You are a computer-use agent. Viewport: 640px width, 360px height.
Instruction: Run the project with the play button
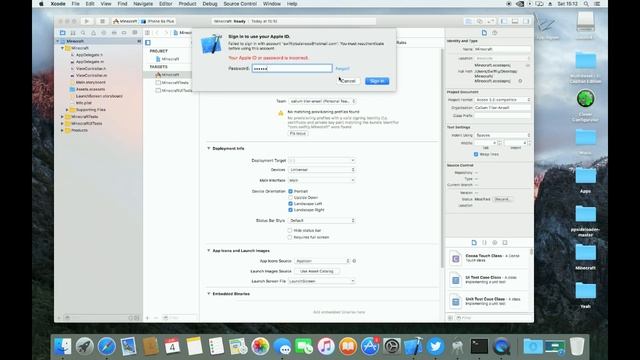(87, 21)
